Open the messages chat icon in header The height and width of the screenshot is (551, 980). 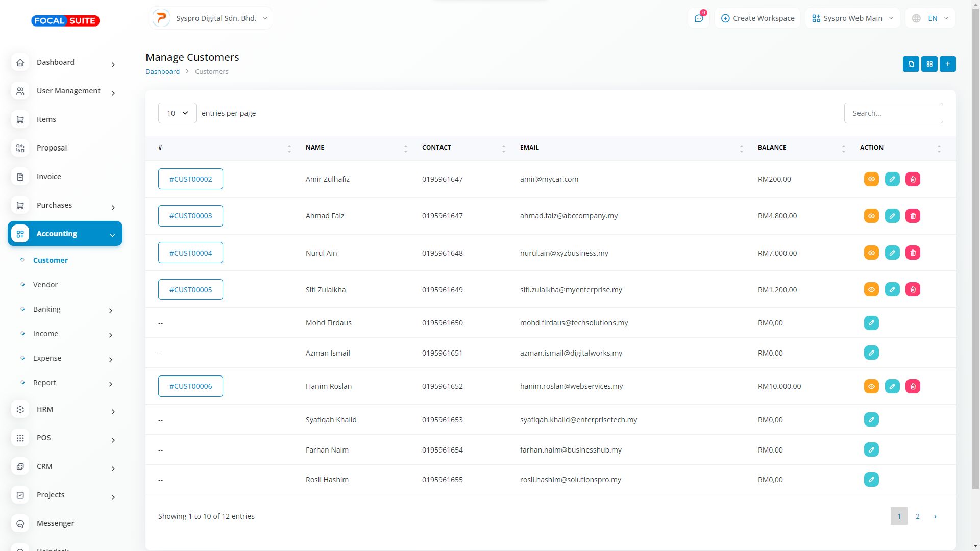point(698,18)
